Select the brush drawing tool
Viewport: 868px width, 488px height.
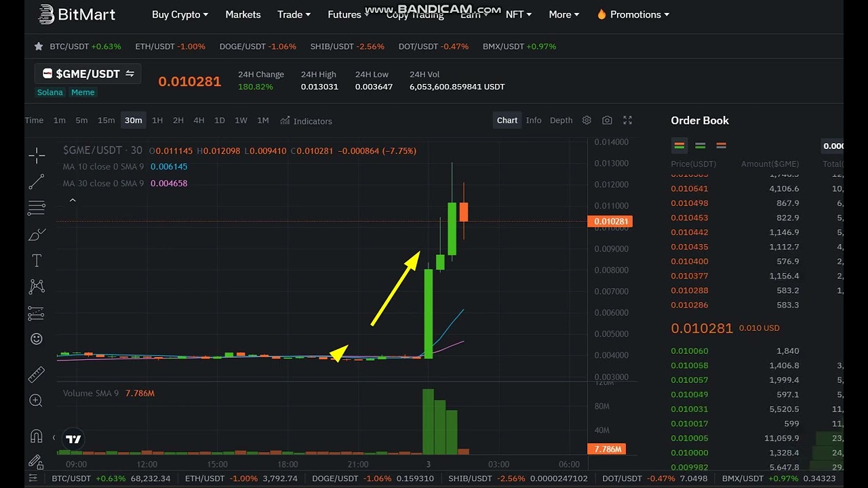(x=37, y=235)
